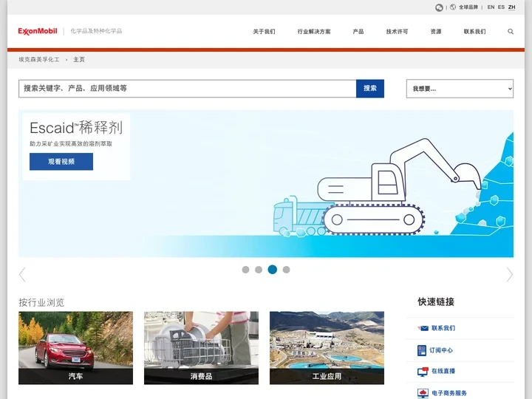Select the second carousel dot

point(259,270)
